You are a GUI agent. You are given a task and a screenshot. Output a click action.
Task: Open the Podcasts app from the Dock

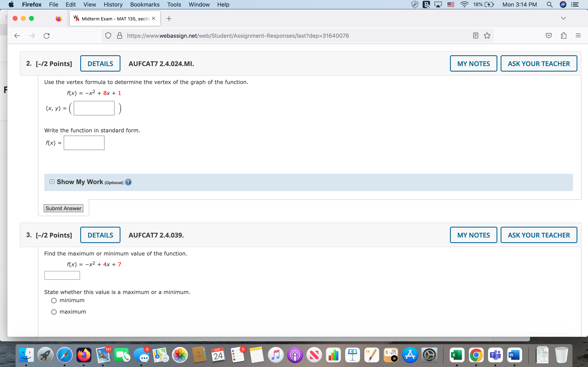pos(295,355)
